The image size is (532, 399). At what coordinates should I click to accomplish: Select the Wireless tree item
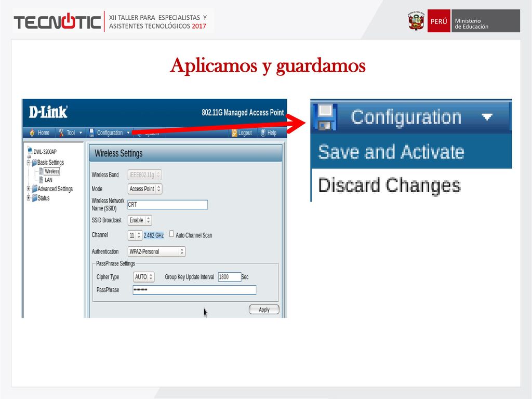[52, 171]
